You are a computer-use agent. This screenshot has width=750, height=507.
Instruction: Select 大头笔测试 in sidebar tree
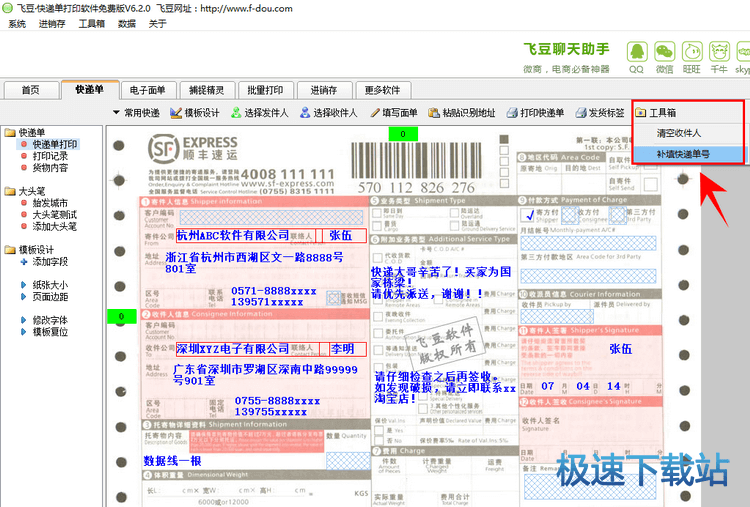tap(55, 215)
